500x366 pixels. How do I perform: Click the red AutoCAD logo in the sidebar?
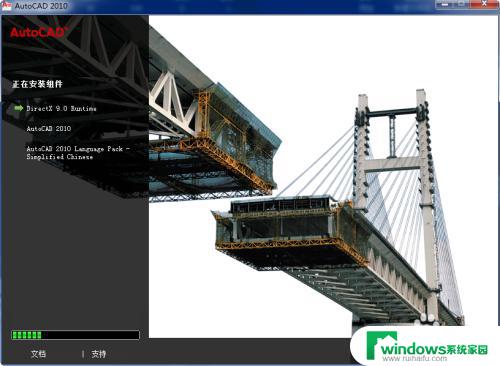click(x=38, y=32)
